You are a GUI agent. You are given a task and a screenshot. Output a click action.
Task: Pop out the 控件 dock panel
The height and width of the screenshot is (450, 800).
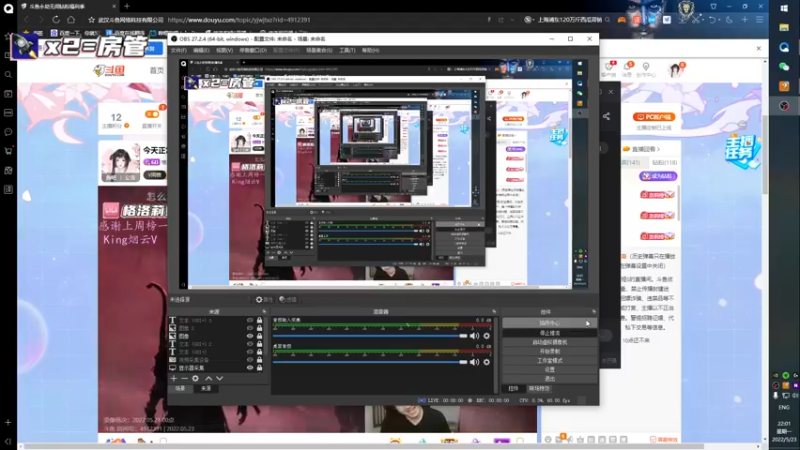pyautogui.click(x=593, y=311)
